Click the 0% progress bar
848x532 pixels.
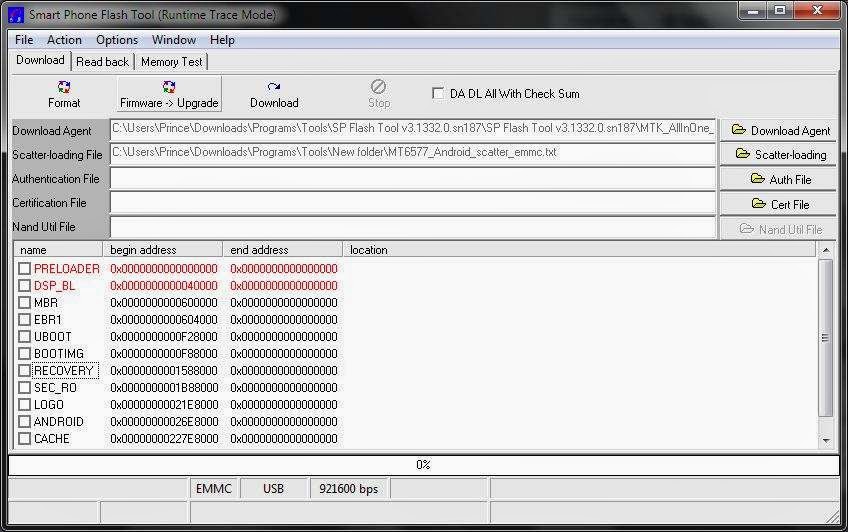tap(423, 465)
